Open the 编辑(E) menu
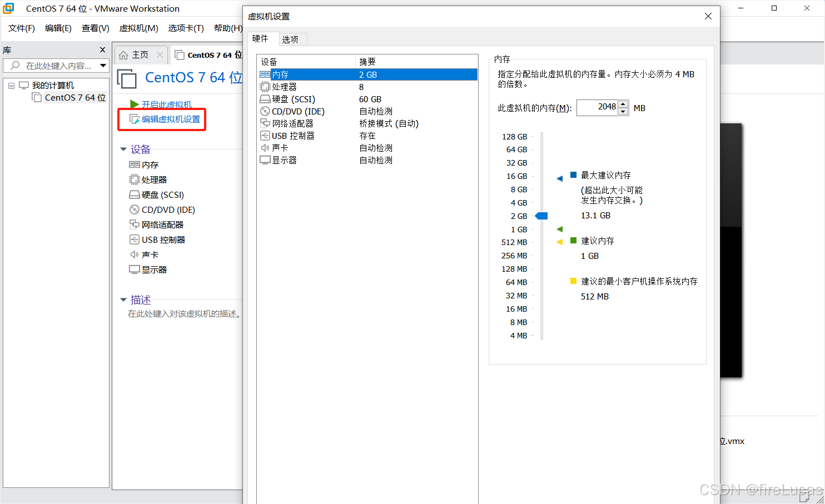This screenshot has width=825, height=504. (58, 28)
